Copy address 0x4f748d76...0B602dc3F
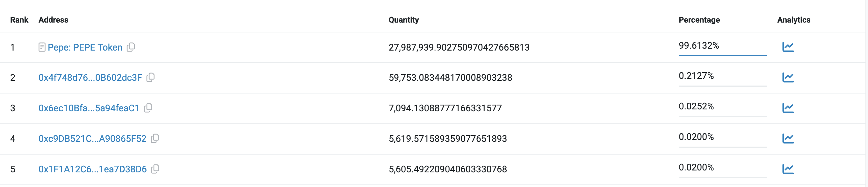The width and height of the screenshot is (868, 187). coord(151,77)
